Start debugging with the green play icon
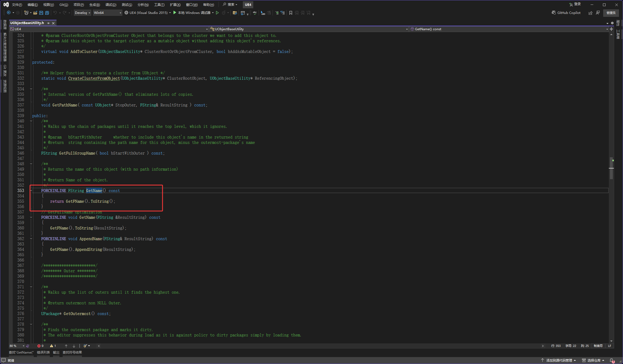Screen dimensions: 623x364 tap(175, 13)
